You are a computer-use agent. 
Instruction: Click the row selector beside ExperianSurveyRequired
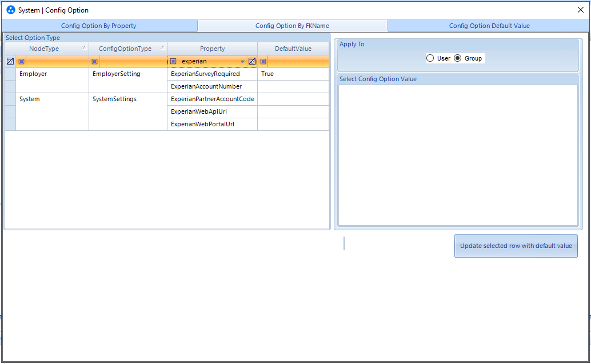point(10,74)
